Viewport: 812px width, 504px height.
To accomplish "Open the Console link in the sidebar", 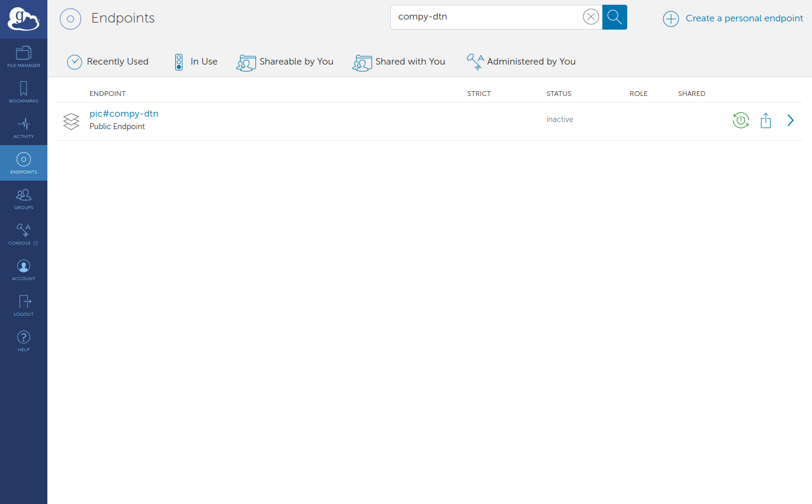I will (x=24, y=234).
